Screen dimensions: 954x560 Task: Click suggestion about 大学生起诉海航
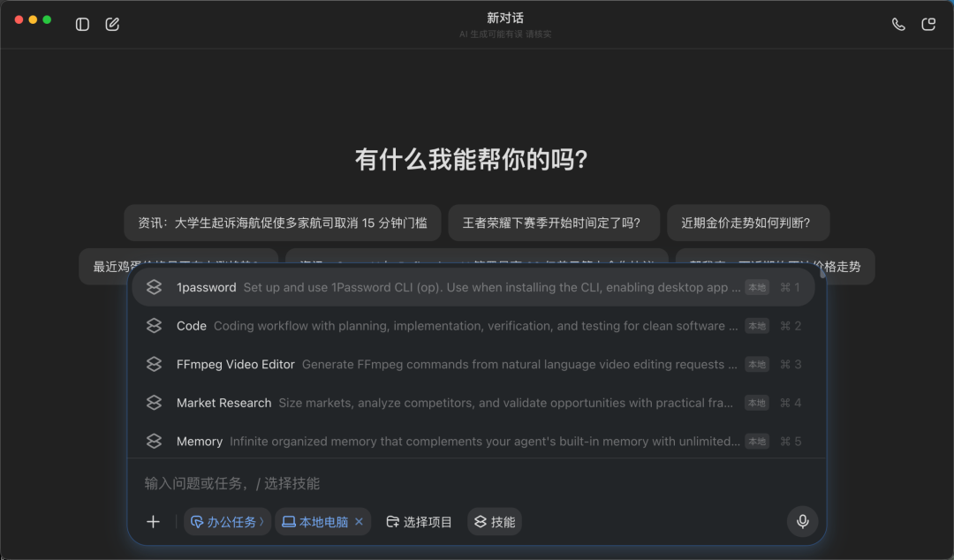pos(283,223)
